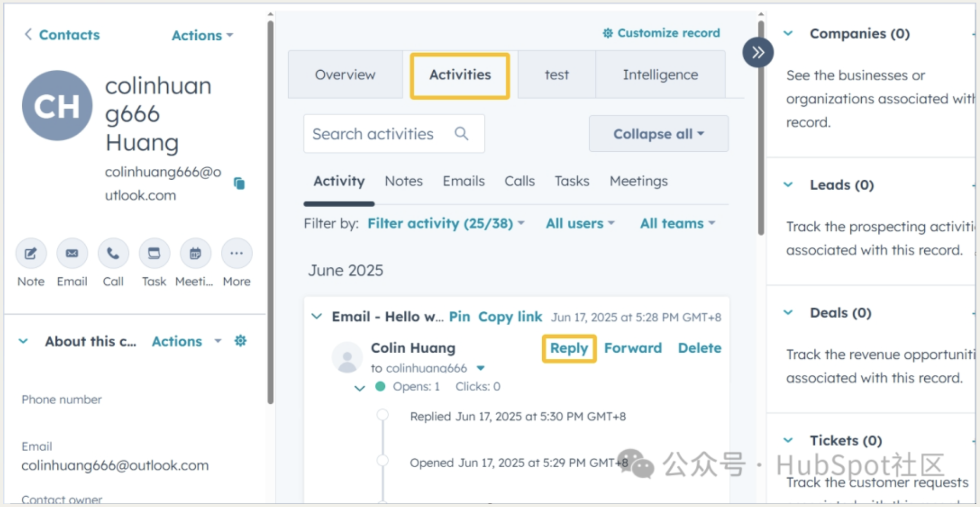The image size is (980, 507).
Task: Collapse the Deals (0) section
Action: (x=788, y=312)
